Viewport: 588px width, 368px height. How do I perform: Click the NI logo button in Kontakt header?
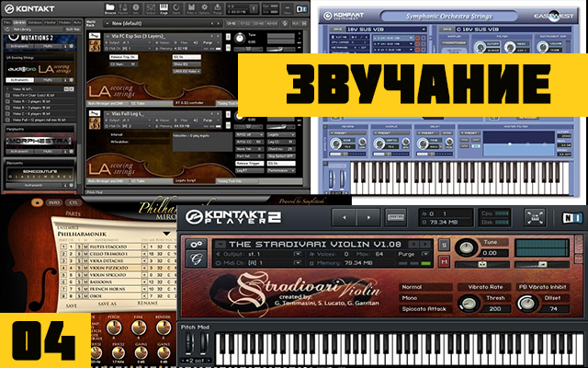click(301, 8)
